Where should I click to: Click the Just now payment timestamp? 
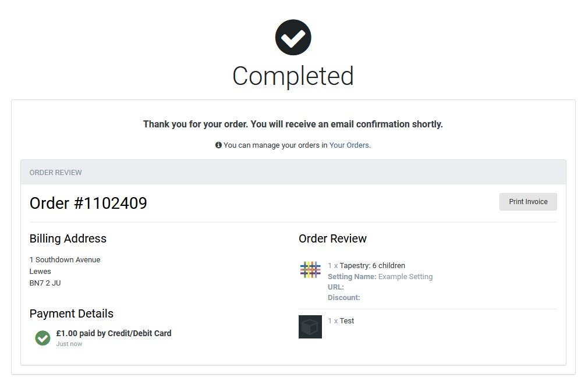coord(69,344)
